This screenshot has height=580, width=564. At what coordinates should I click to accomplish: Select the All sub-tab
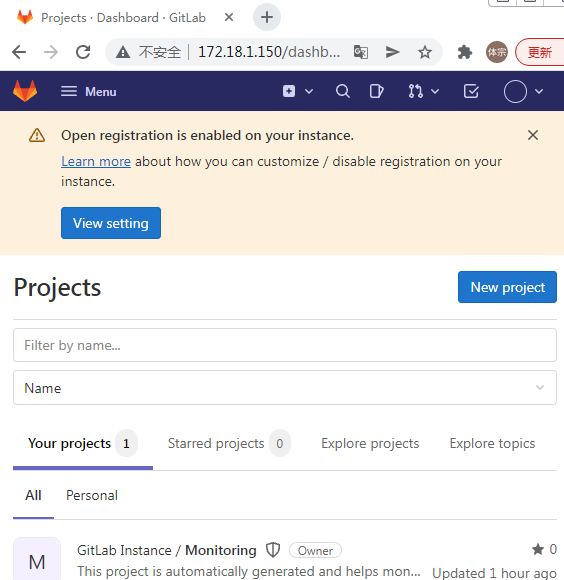pyautogui.click(x=33, y=495)
